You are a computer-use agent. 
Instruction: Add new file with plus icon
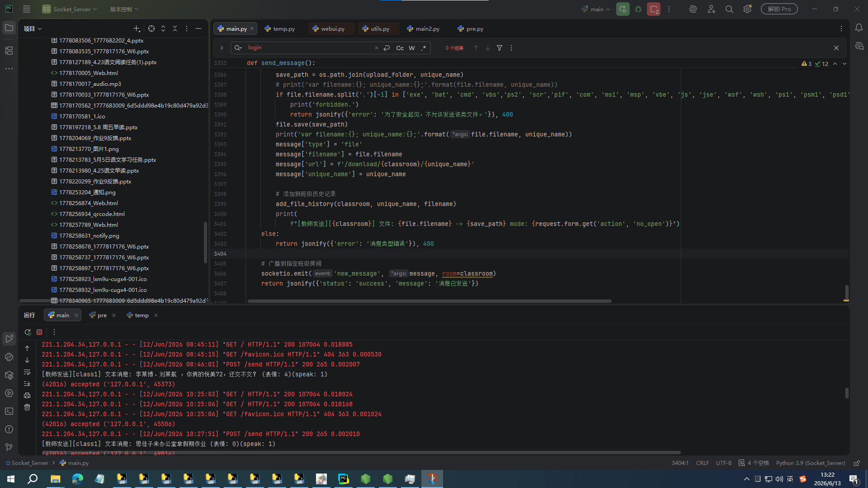[x=137, y=28]
